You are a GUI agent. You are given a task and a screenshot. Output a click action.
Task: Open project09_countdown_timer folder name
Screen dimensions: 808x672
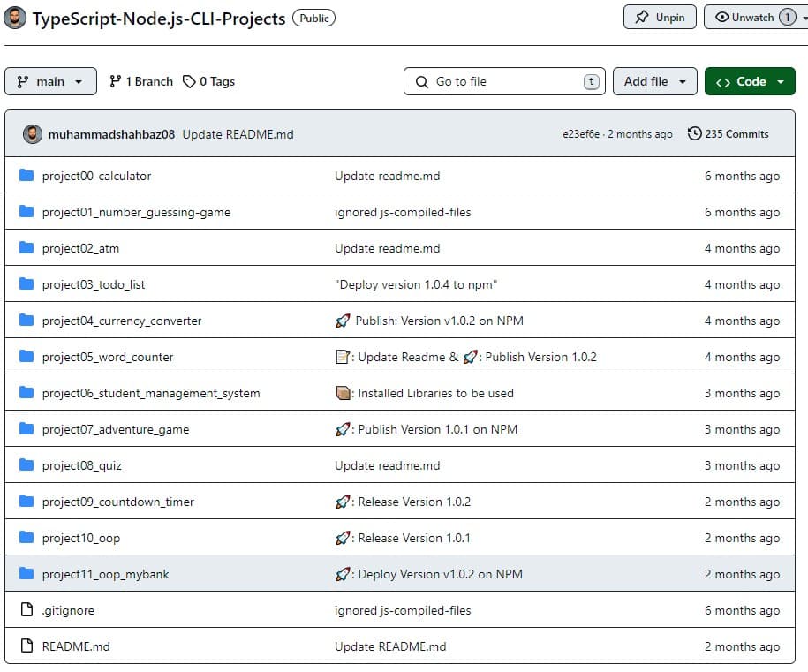coord(118,502)
